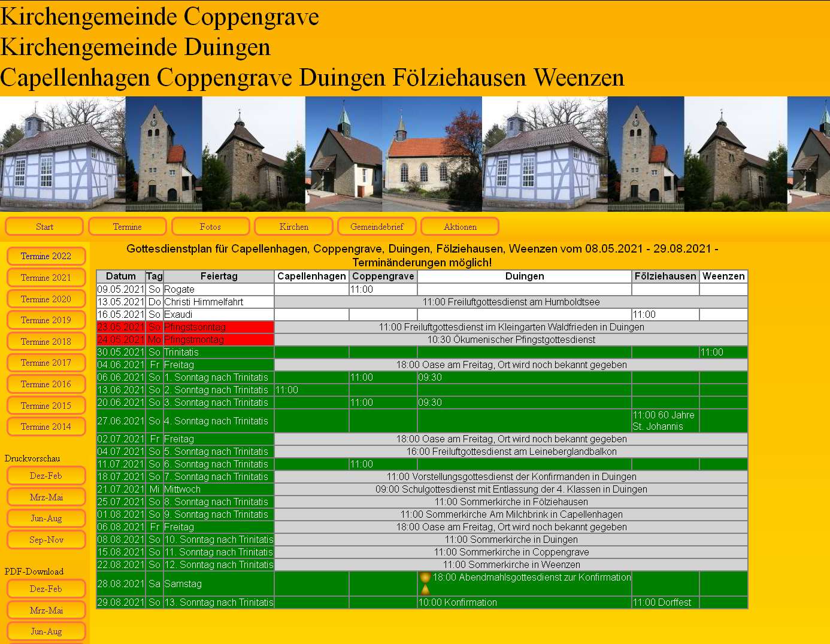Click the Datum column header
This screenshot has height=644, width=830.
tap(121, 276)
